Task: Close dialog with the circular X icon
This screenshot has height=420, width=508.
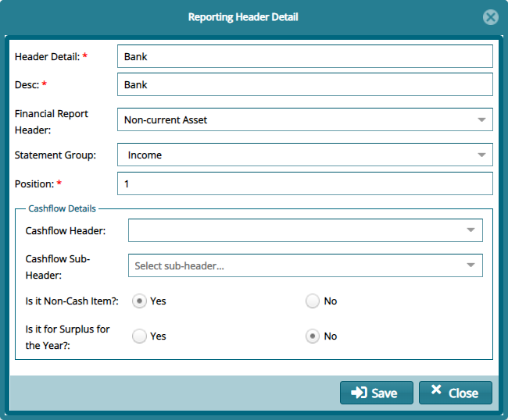Action: point(491,17)
